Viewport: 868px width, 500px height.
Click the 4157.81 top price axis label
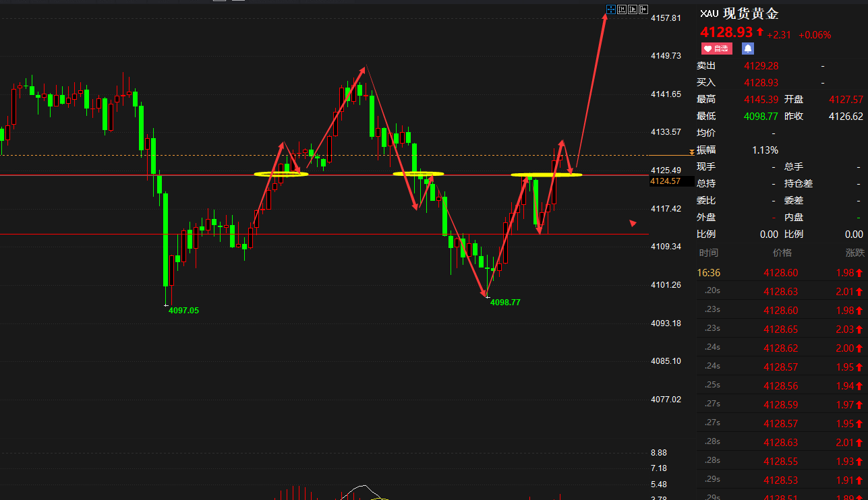tap(665, 18)
